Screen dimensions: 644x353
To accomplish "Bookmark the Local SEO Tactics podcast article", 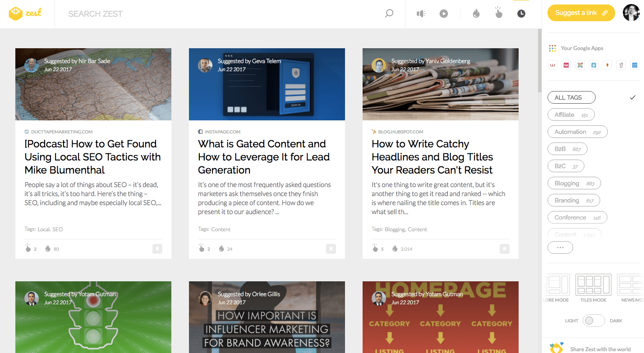I will (x=157, y=248).
